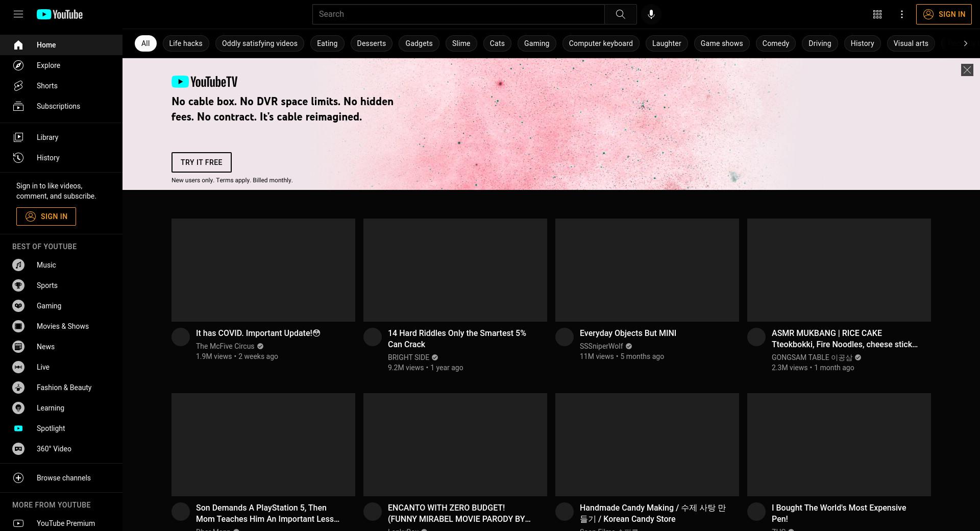
Task: Visit GONGSAM TABLE channel
Action: click(812, 357)
